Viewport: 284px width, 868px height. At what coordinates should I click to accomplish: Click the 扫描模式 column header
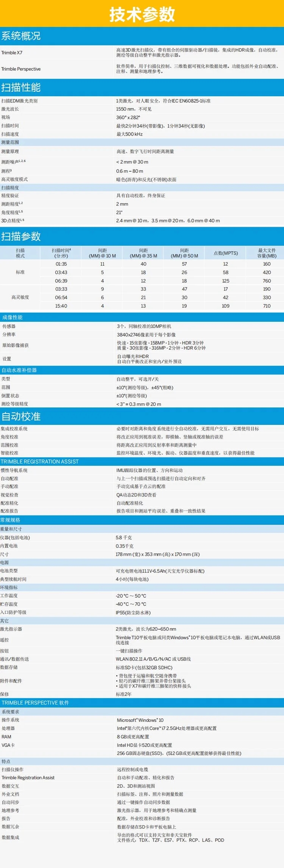[20, 253]
